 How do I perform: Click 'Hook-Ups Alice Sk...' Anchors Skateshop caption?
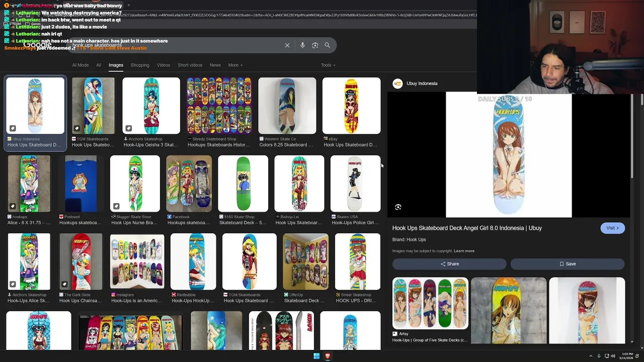pyautogui.click(x=29, y=301)
